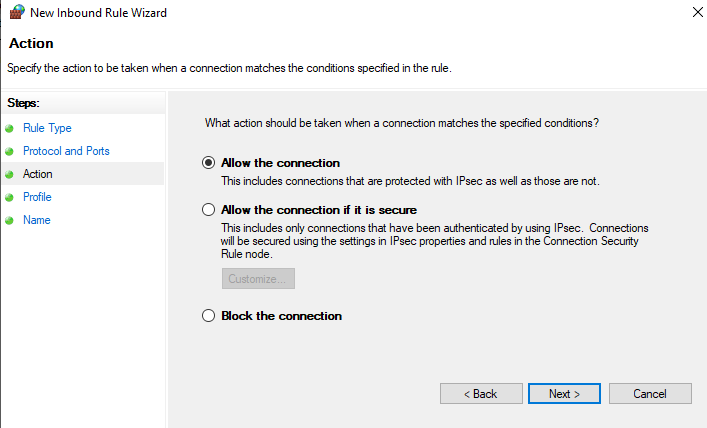This screenshot has height=428, width=707.
Task: Close the New Inbound Rule Wizard window
Action: click(696, 13)
